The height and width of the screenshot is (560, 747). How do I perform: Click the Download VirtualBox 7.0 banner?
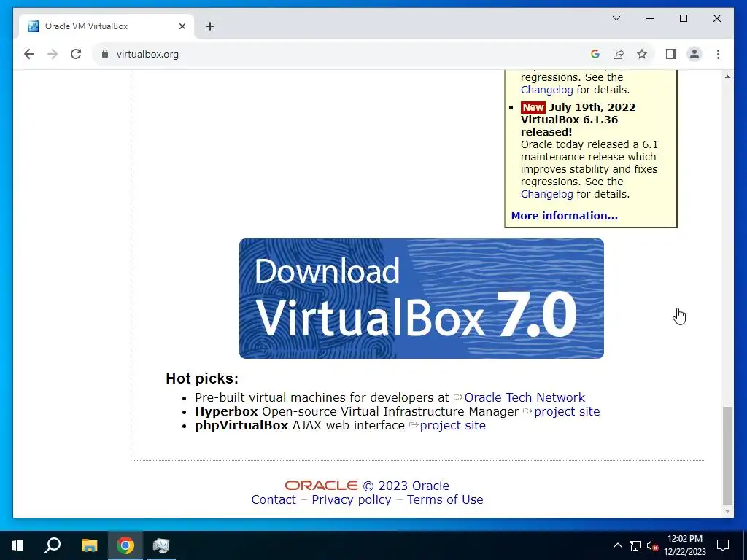(x=421, y=298)
